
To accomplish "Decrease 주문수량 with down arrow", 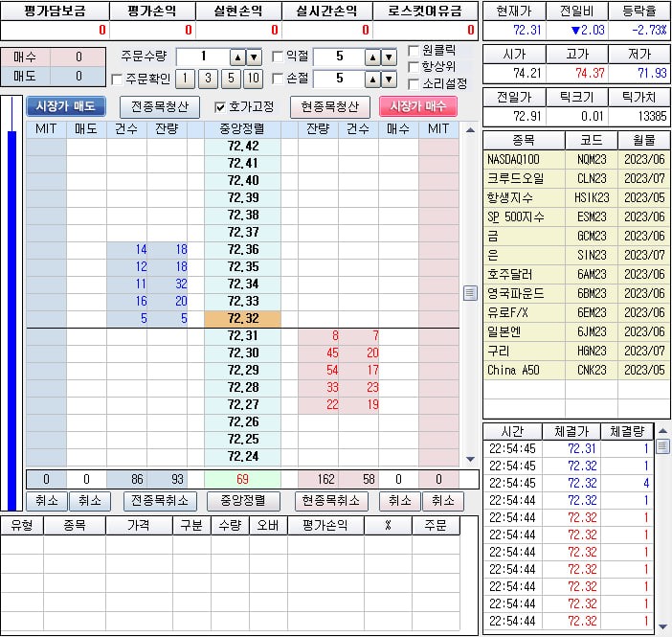I will 254,57.
